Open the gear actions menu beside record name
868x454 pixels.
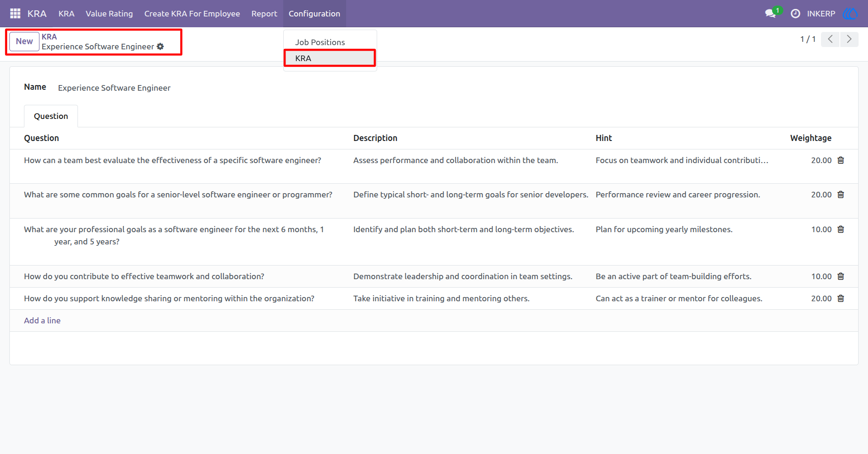[x=160, y=47]
